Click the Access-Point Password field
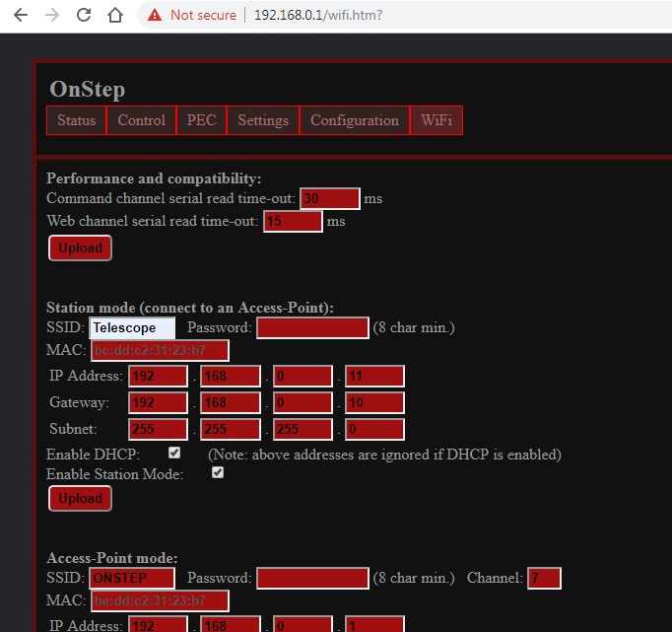 coord(312,579)
